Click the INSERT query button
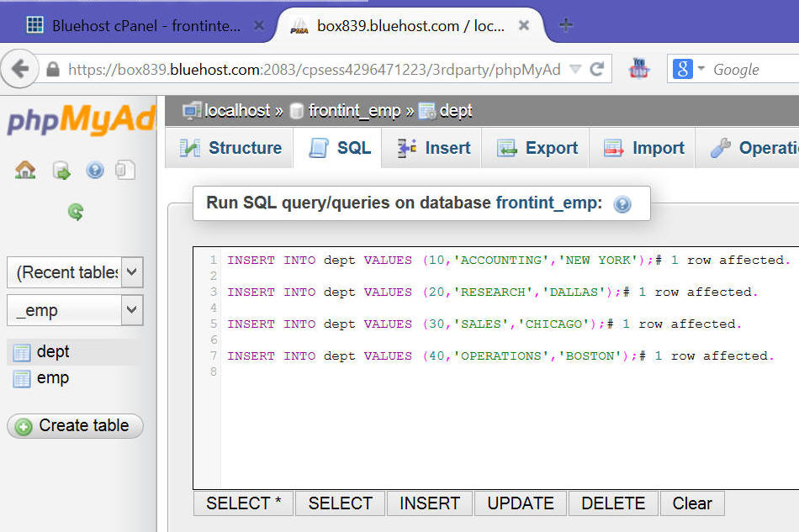 (430, 503)
